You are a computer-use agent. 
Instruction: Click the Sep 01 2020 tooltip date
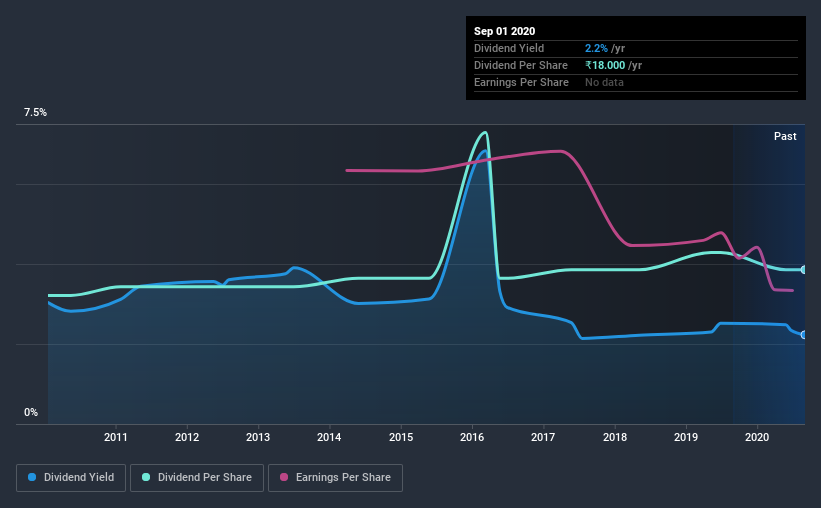click(x=504, y=31)
